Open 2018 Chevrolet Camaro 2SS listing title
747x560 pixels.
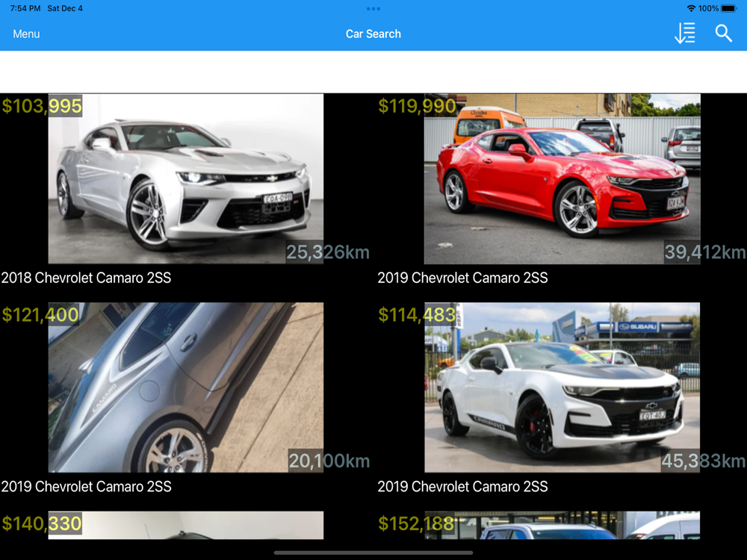coord(86,278)
